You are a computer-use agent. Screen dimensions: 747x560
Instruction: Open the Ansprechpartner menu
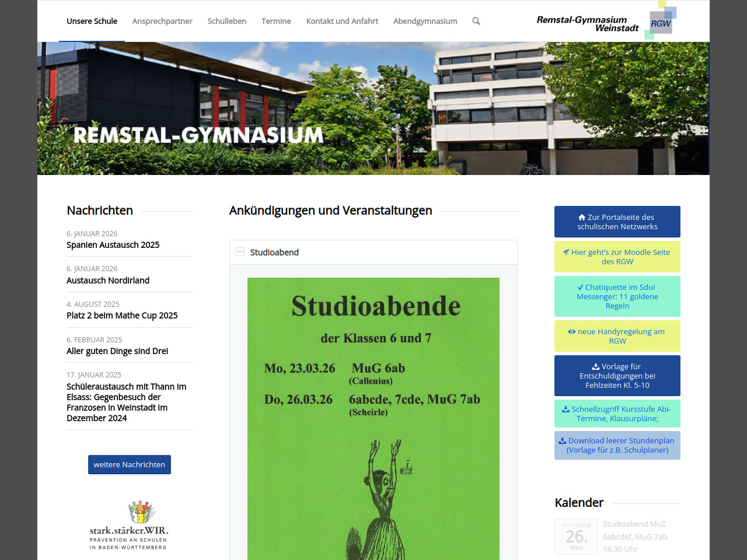(x=162, y=21)
